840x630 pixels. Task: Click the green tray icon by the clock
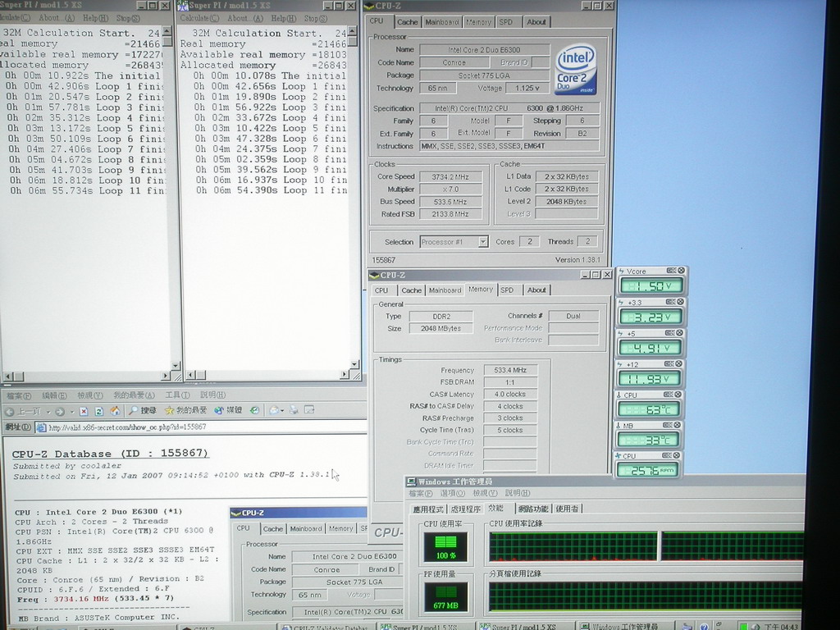pos(743,626)
